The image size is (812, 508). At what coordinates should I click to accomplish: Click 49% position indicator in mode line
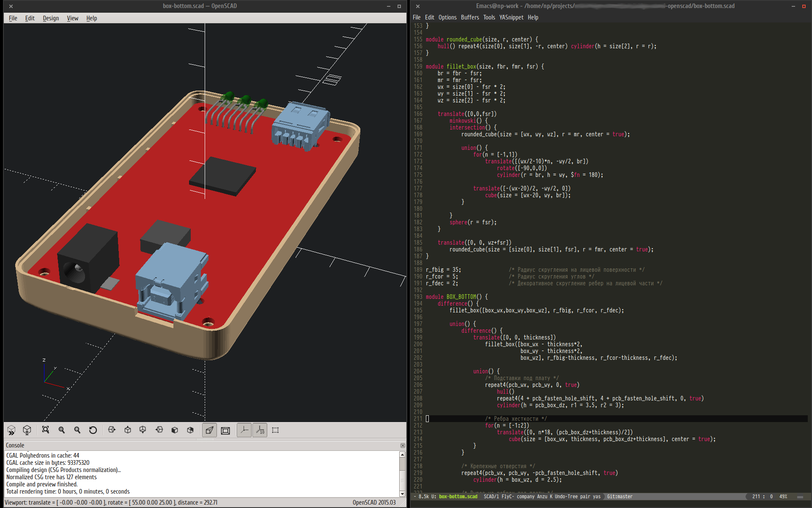[783, 497]
